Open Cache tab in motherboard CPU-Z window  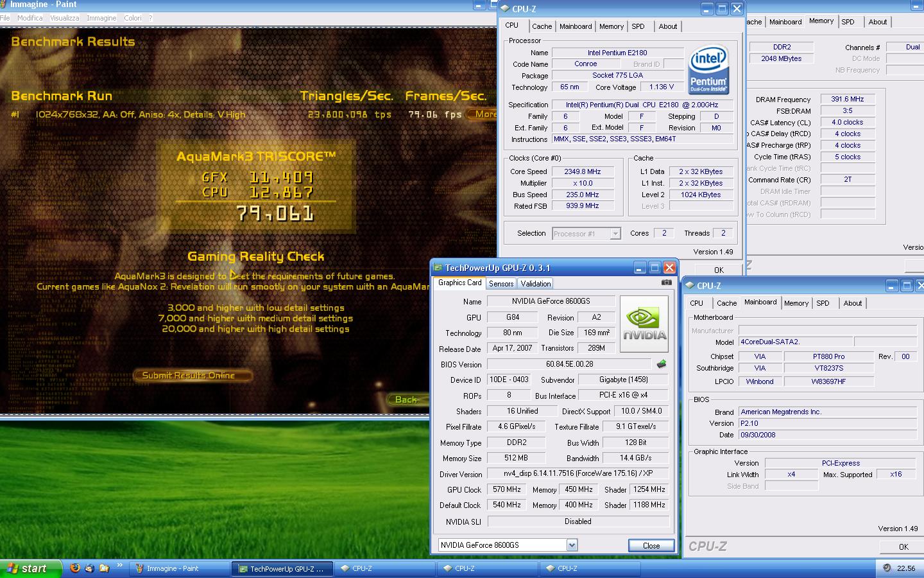tap(726, 303)
